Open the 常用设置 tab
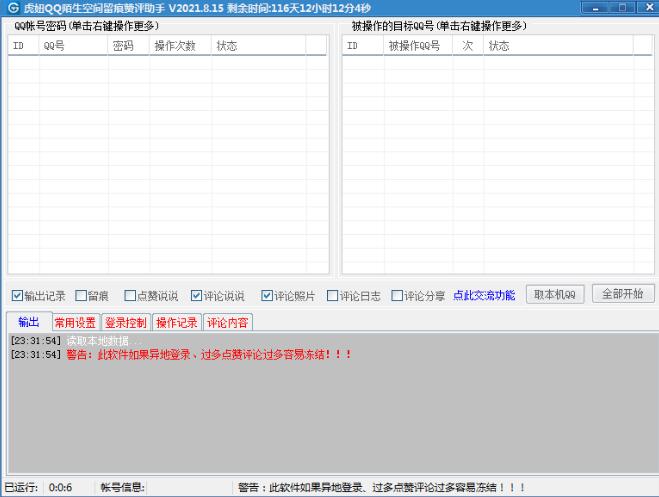This screenshot has width=659, height=497. tap(76, 323)
